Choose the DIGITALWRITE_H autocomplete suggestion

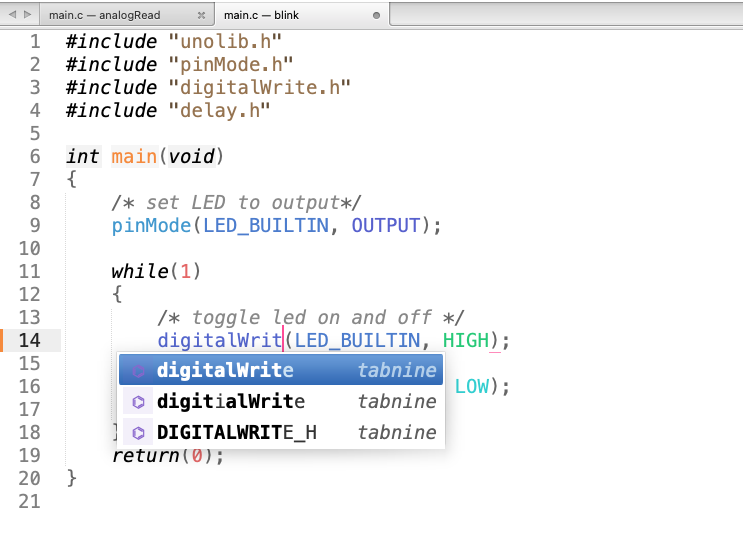pyautogui.click(x=281, y=432)
